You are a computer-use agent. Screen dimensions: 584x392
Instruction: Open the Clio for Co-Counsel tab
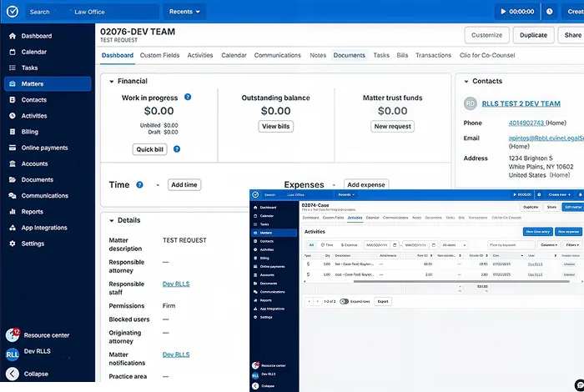click(x=487, y=55)
